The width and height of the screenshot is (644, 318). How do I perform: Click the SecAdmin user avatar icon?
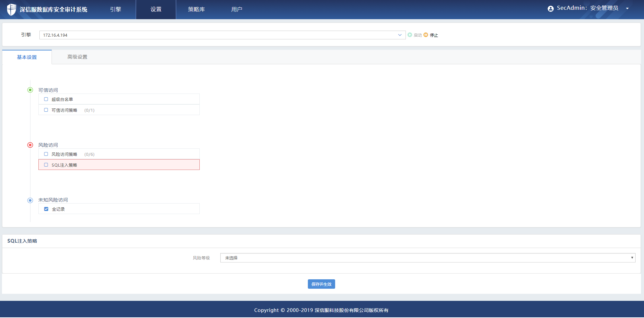[550, 9]
